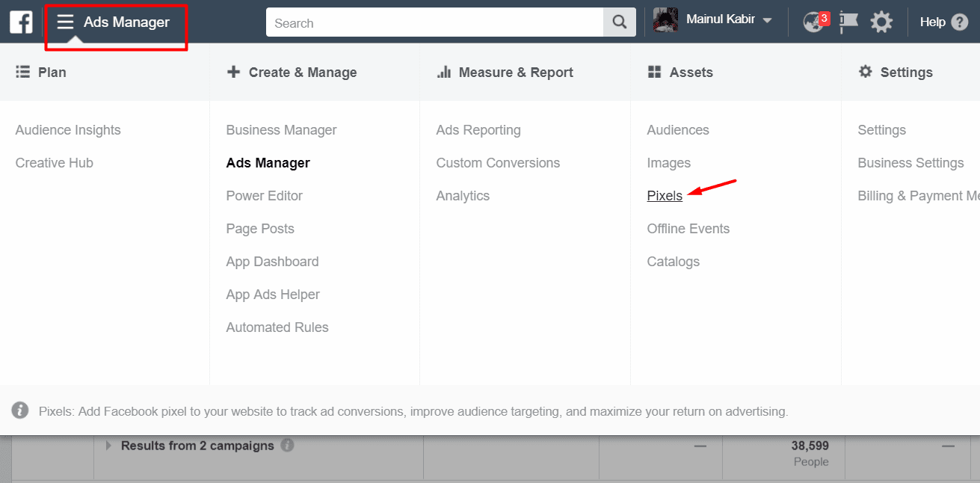Click the search magnifier button
The width and height of the screenshot is (980, 483).
click(x=620, y=22)
